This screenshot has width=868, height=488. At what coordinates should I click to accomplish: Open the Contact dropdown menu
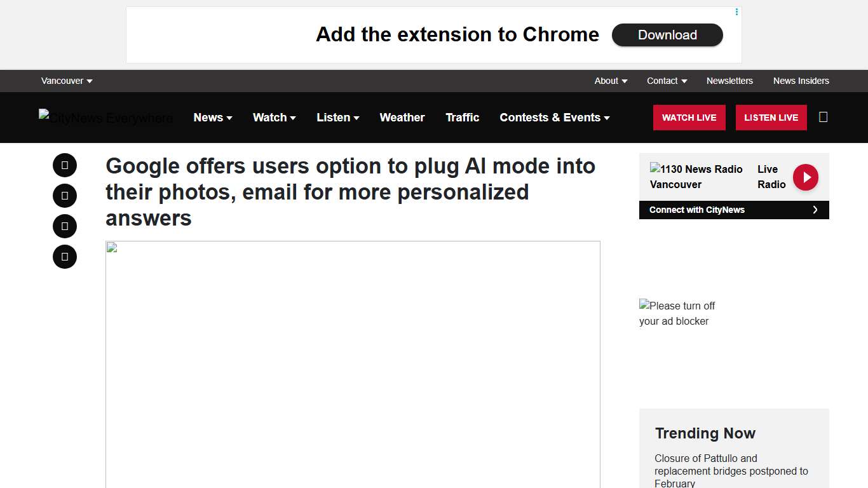pyautogui.click(x=667, y=81)
